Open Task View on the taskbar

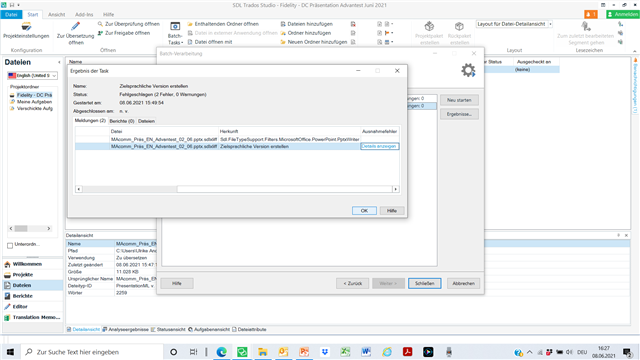pyautogui.click(x=193, y=352)
